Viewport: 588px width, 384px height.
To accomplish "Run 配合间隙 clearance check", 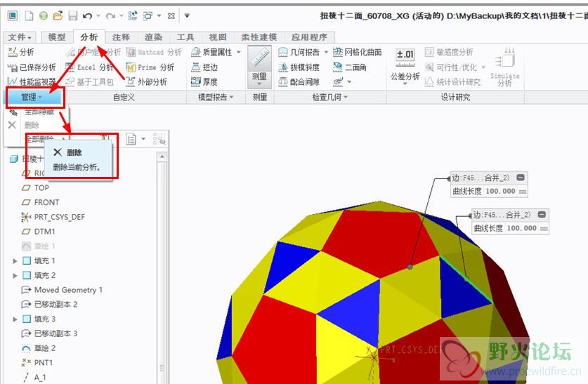I will (299, 81).
